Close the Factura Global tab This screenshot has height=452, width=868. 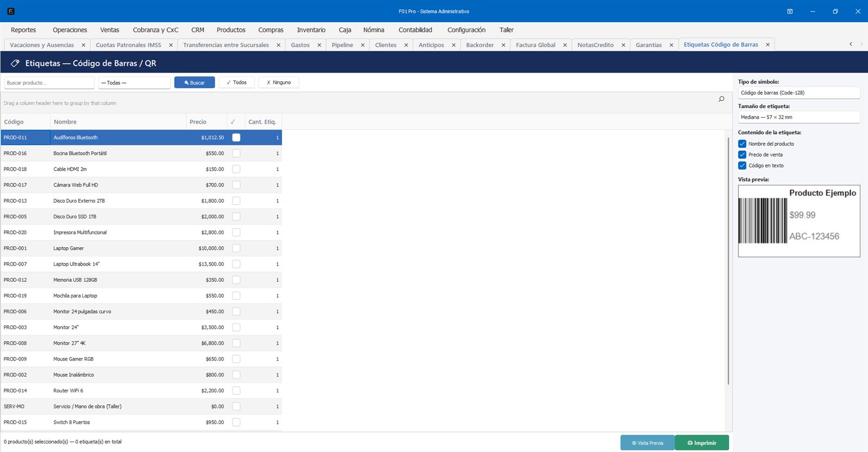[x=565, y=45]
